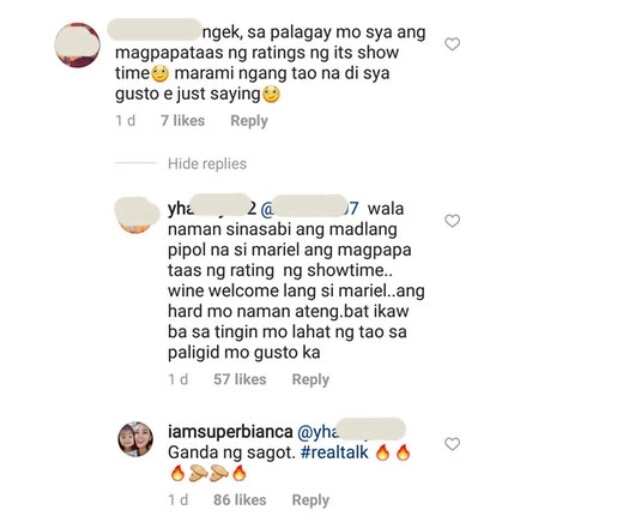Open the iamsuperbianca username

(230, 432)
